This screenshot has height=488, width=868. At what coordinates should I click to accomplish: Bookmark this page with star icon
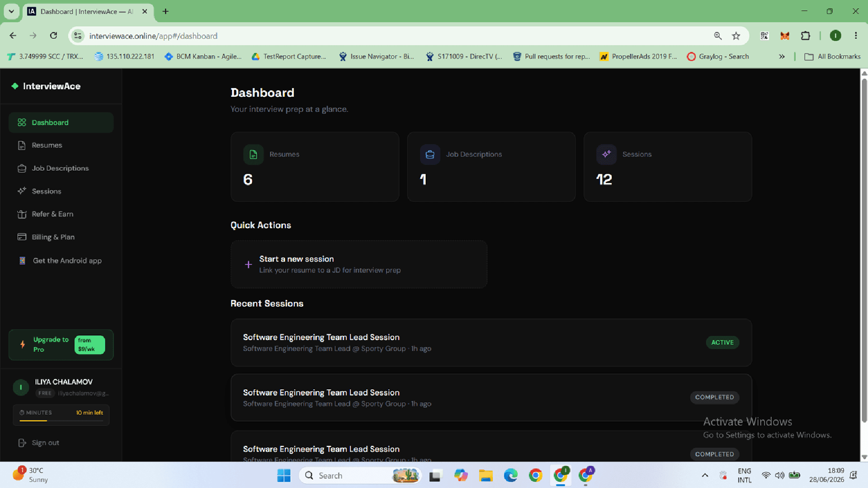pos(736,36)
